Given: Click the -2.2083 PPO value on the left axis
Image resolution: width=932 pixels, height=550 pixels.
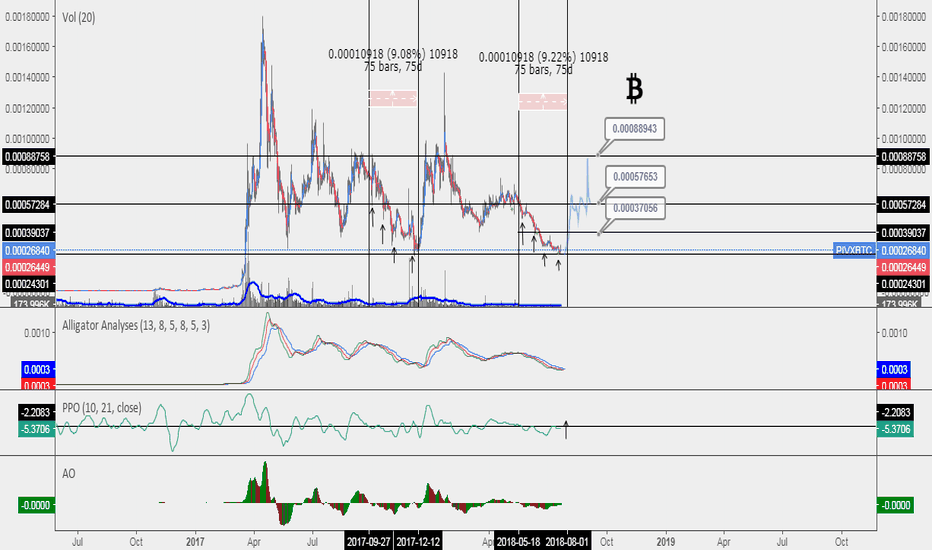Looking at the screenshot, I should pos(35,412).
